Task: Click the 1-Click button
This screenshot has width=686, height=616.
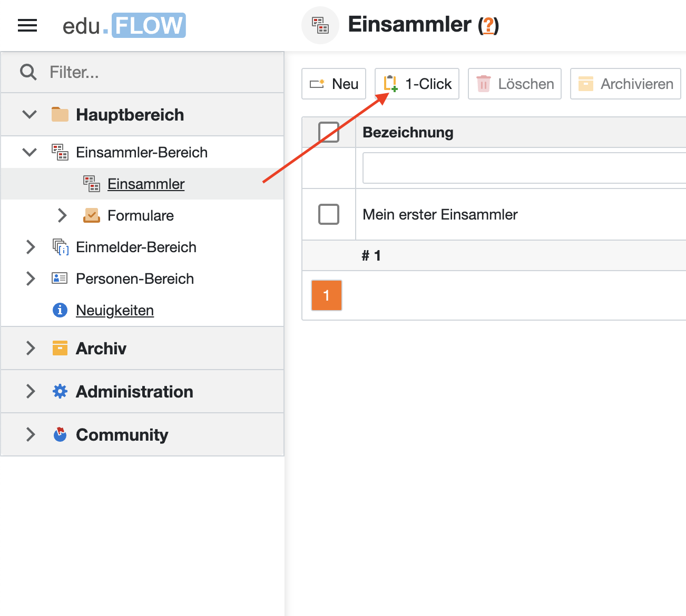Action: click(417, 84)
